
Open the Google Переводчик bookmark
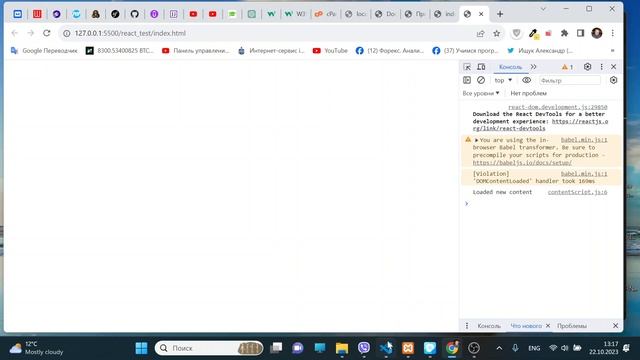tap(44, 51)
